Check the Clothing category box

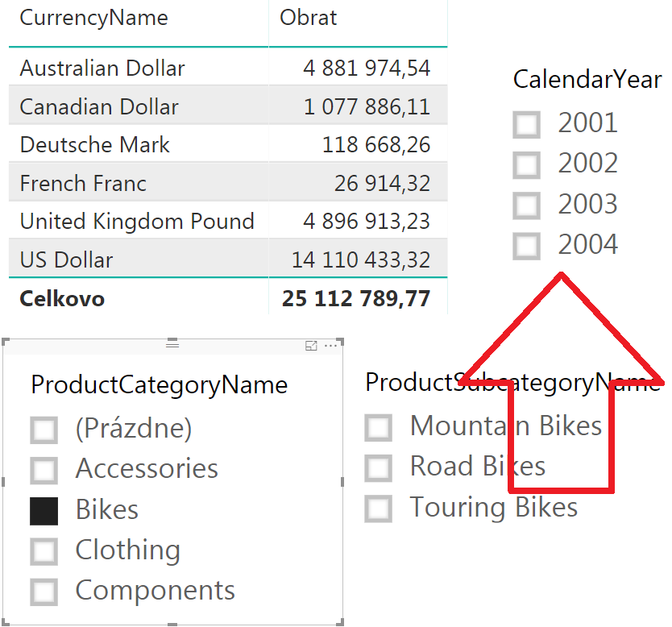pos(44,551)
